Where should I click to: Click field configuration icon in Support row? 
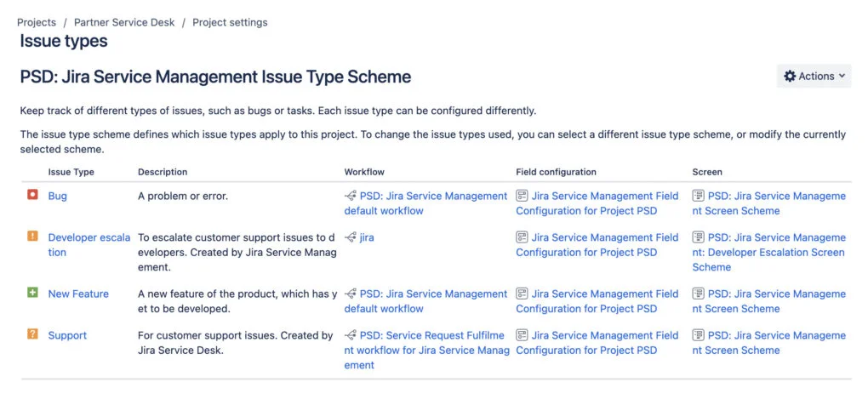522,335
